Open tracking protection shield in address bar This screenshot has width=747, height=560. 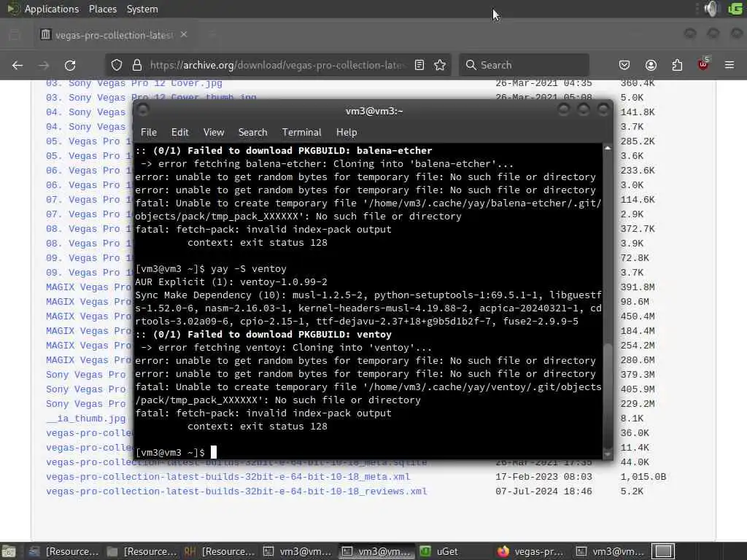tap(117, 65)
